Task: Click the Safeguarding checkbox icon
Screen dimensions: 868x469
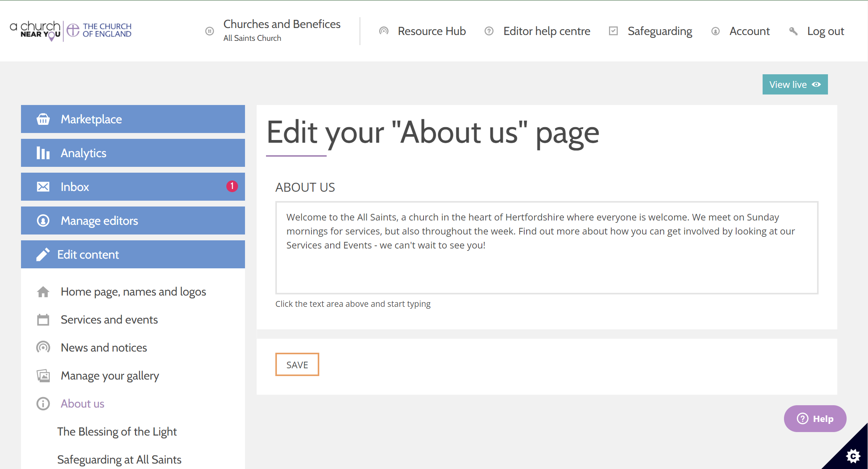Action: pos(613,31)
